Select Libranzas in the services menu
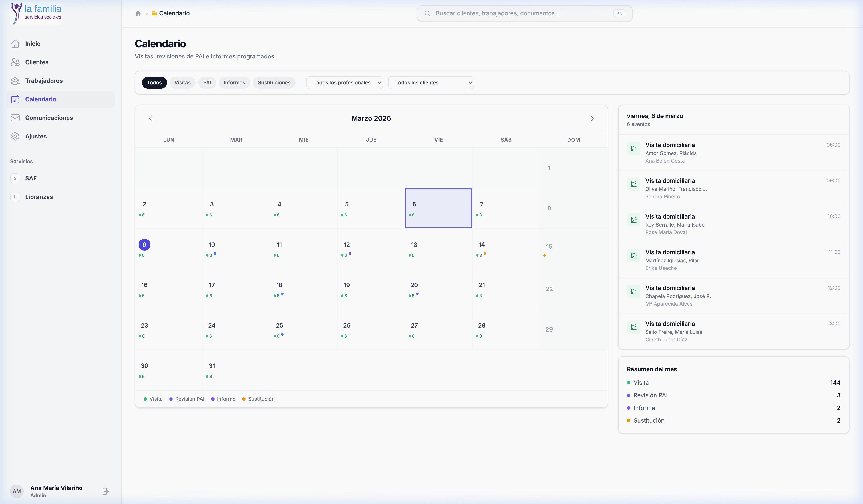 click(x=39, y=197)
